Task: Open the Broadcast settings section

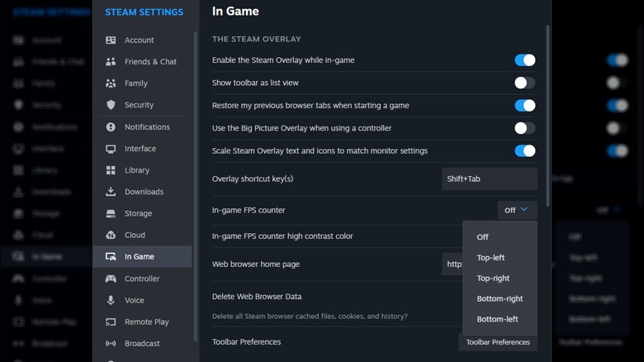Action: tap(142, 344)
